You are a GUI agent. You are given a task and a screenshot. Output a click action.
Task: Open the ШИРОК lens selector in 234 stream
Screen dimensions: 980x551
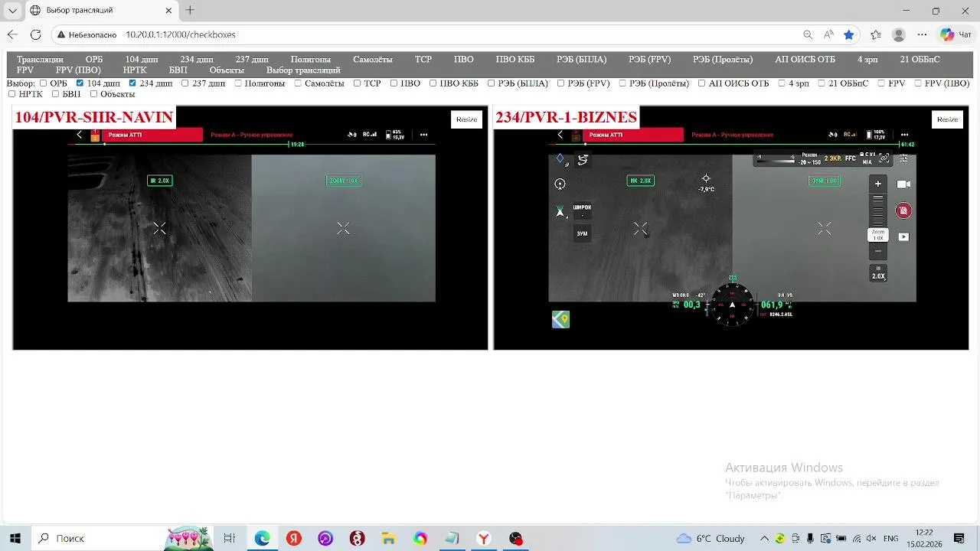[x=583, y=210]
